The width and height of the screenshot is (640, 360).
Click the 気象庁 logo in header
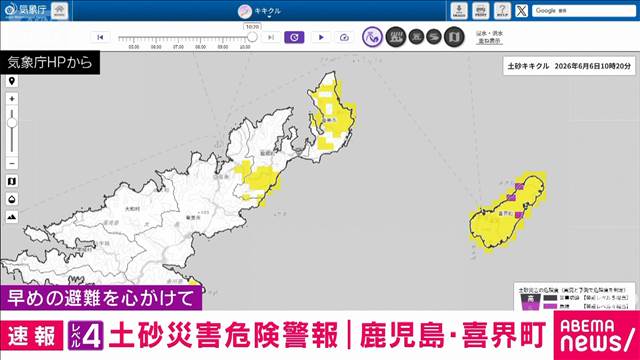(25, 10)
